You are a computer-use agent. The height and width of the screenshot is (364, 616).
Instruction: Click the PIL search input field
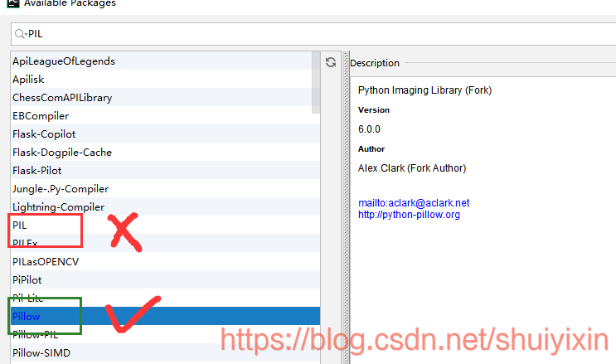(x=313, y=34)
